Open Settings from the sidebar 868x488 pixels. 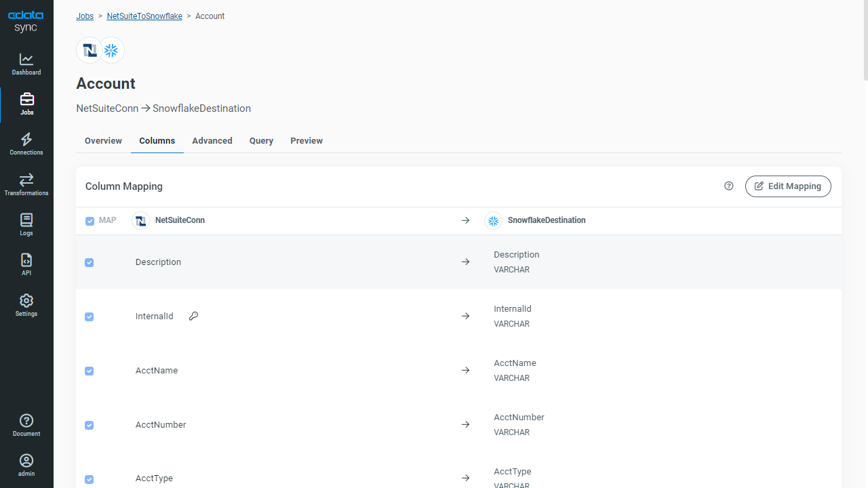point(26,306)
